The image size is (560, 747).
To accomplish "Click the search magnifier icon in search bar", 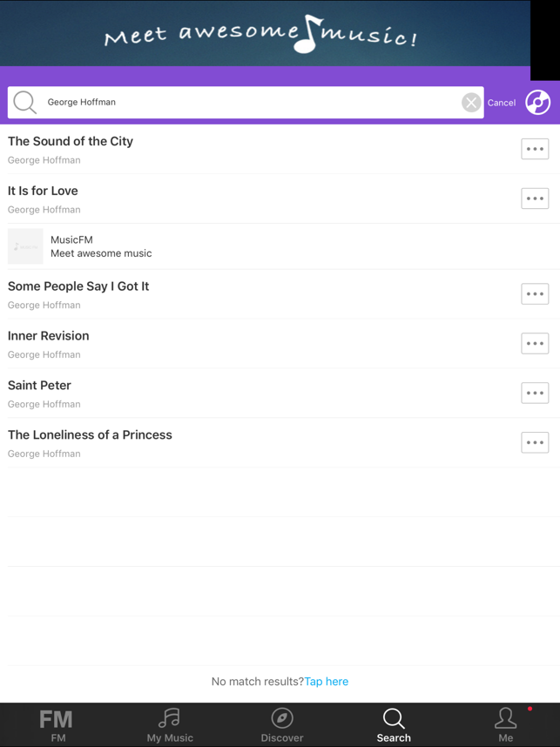I will coord(25,103).
